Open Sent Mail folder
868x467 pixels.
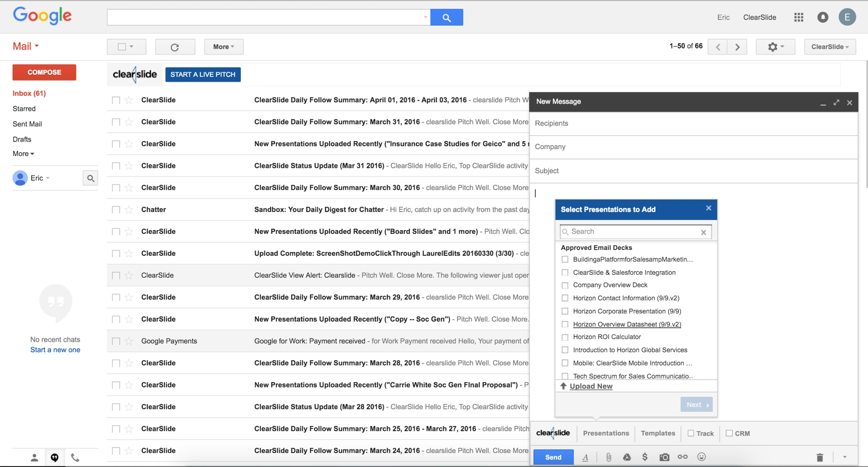(x=27, y=124)
